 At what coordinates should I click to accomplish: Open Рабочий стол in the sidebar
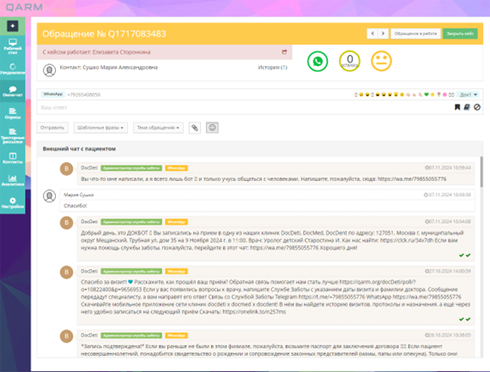click(12, 46)
